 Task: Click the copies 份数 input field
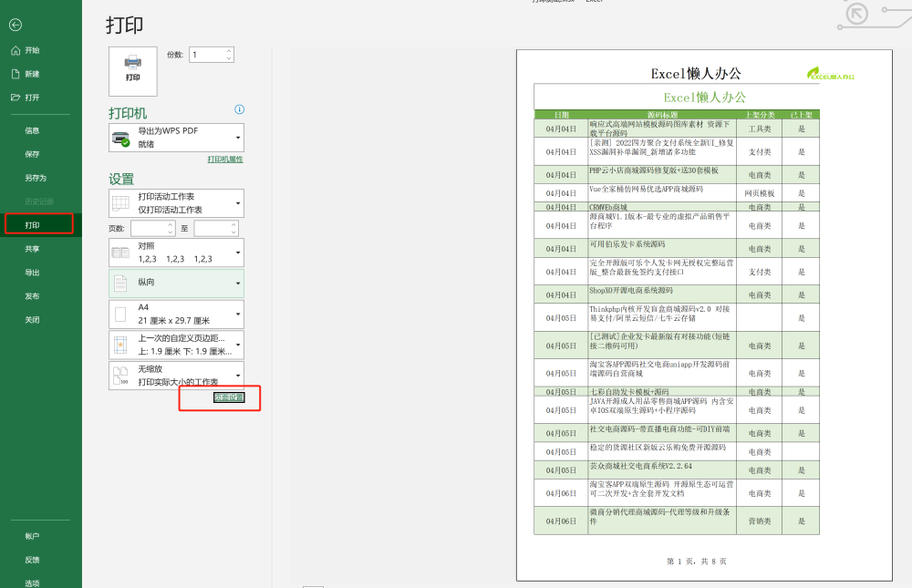pos(207,55)
